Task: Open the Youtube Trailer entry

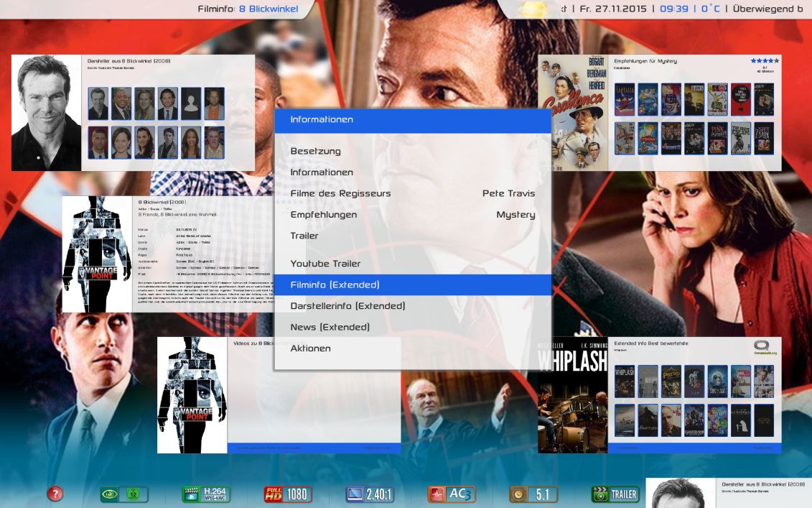Action: coord(413,263)
